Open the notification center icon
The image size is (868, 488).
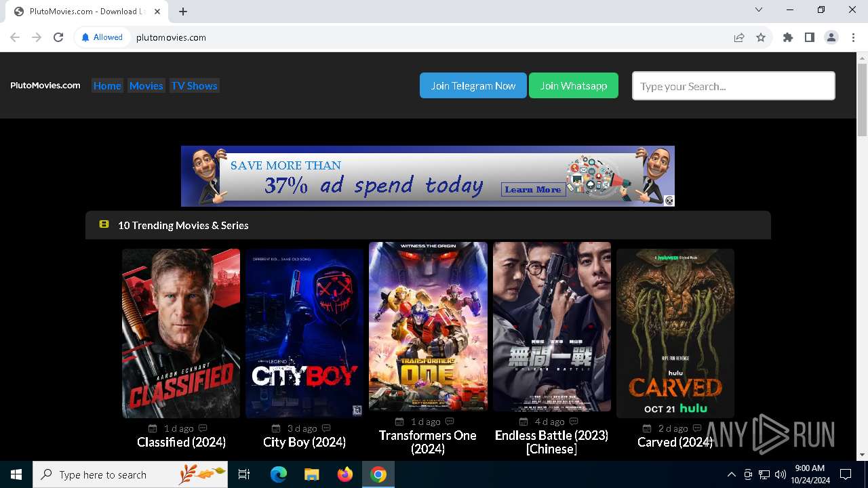tap(846, 474)
